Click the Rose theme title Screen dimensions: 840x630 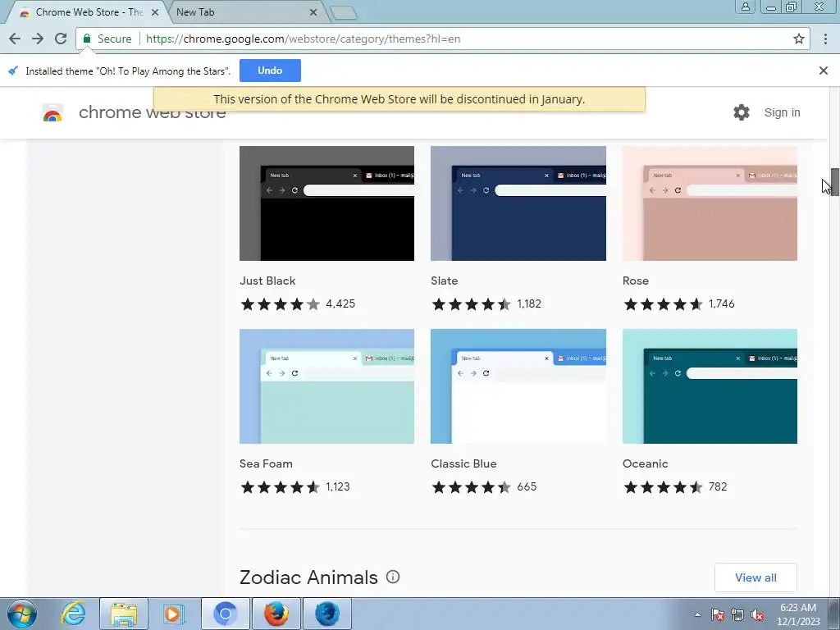pos(636,281)
